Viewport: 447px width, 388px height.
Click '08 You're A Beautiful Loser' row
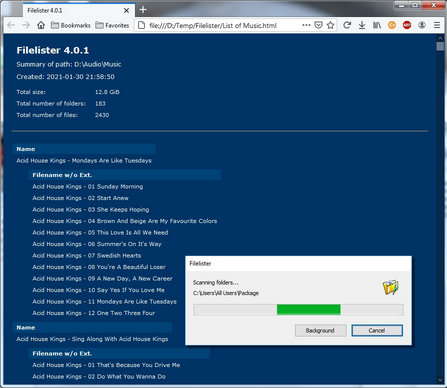pyautogui.click(x=99, y=267)
